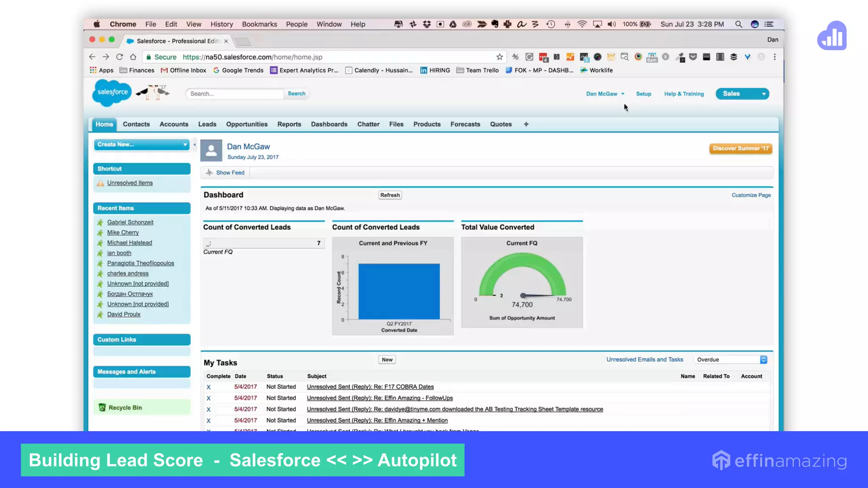Open the Leads tab
Screen dimensions: 868x488
click(207, 124)
